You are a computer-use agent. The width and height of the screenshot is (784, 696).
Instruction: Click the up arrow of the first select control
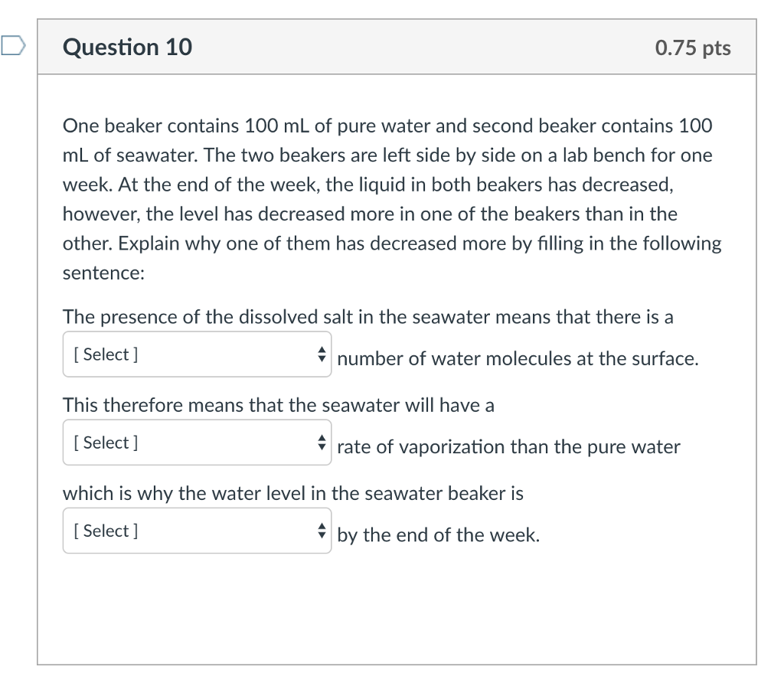click(x=322, y=350)
